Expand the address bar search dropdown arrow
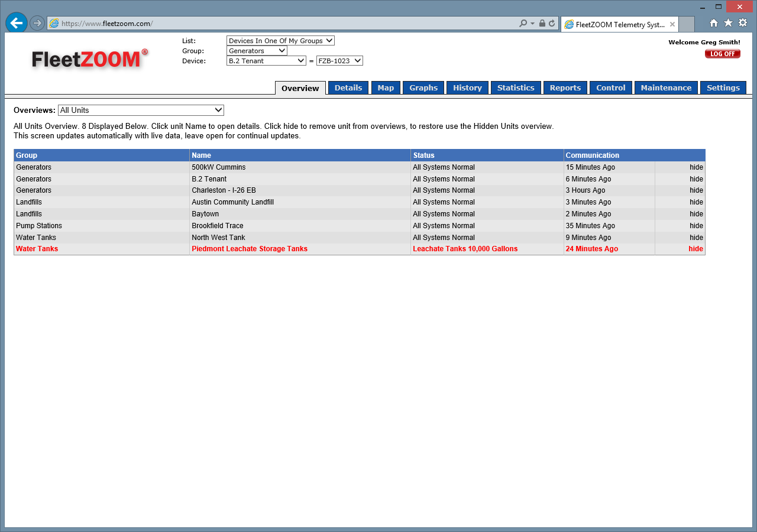Viewport: 757px width, 532px height. point(532,24)
